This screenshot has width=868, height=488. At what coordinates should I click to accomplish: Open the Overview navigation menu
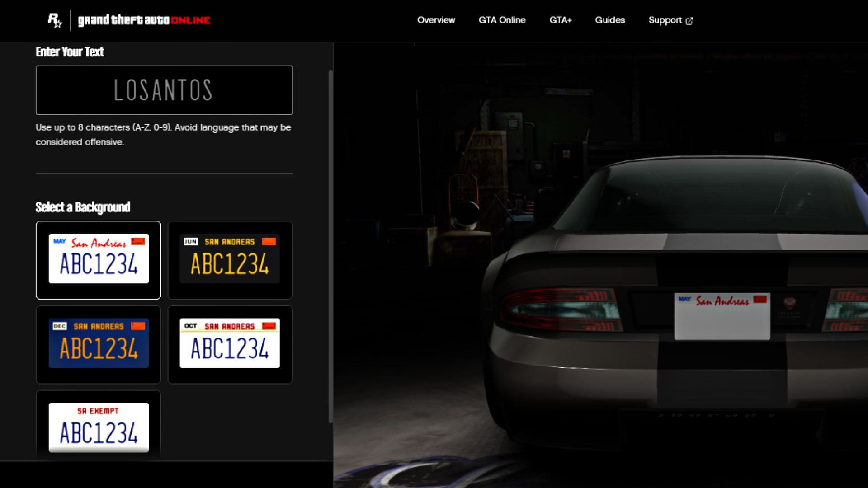pos(436,20)
